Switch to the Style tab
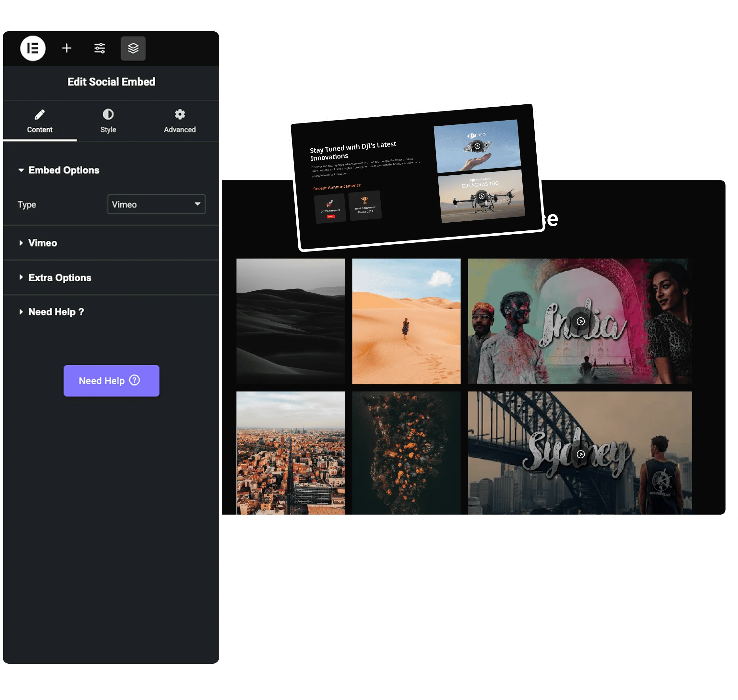The image size is (738, 700). [x=108, y=121]
